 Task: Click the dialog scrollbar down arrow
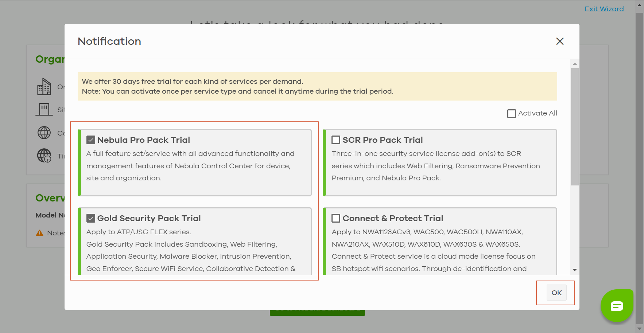[575, 270]
